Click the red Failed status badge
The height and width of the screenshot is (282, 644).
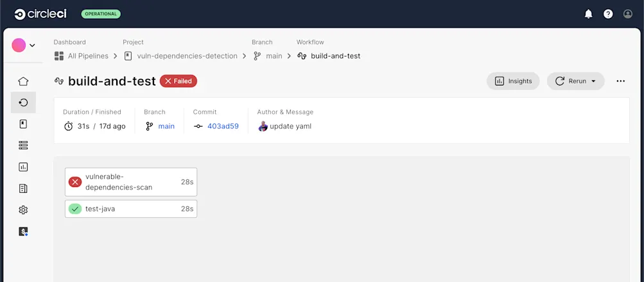pos(178,81)
